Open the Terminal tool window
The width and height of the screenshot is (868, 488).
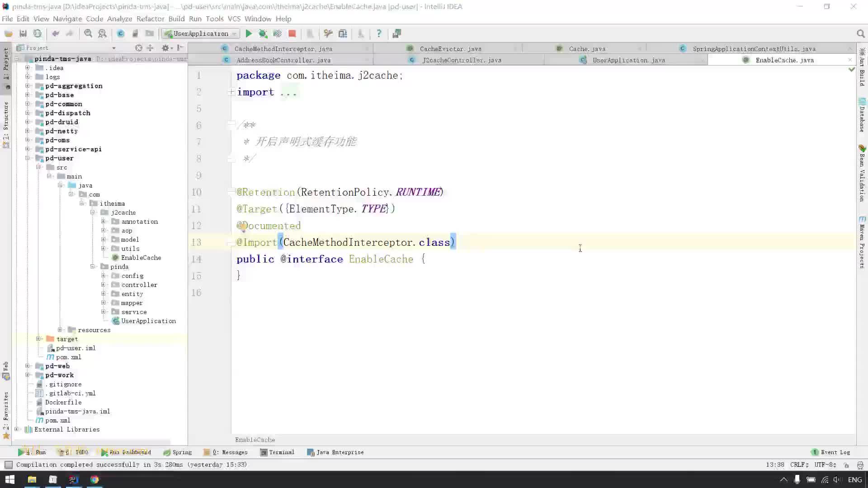pyautogui.click(x=277, y=452)
